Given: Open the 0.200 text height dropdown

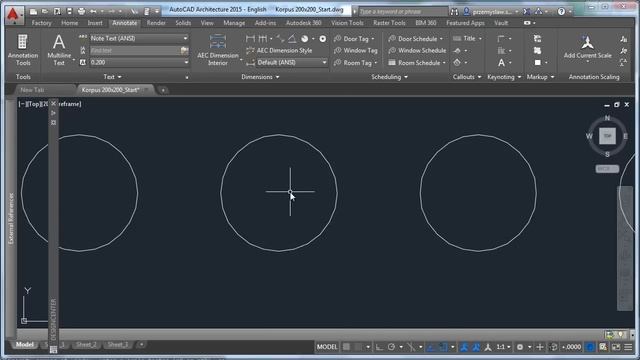Looking at the screenshot, I should pyautogui.click(x=186, y=62).
